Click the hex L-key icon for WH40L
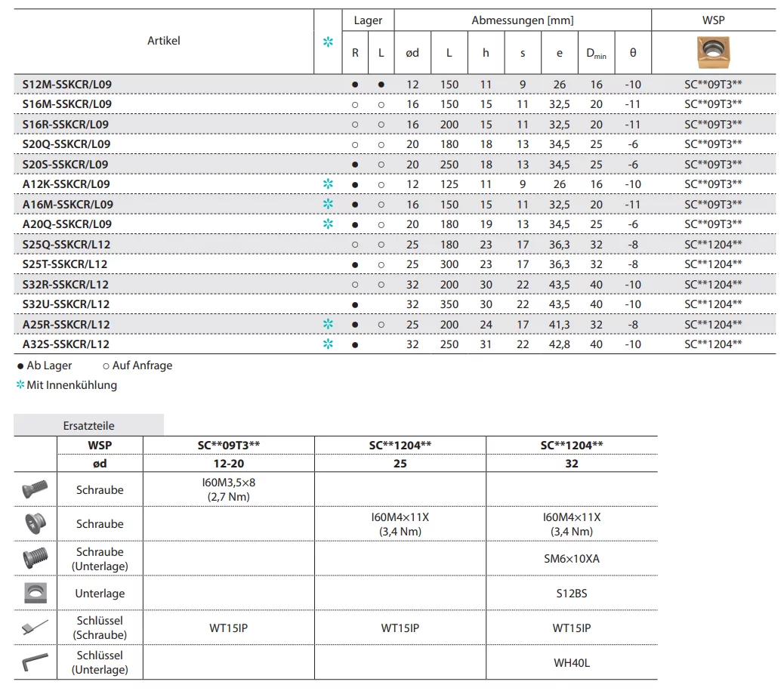 (x=35, y=662)
